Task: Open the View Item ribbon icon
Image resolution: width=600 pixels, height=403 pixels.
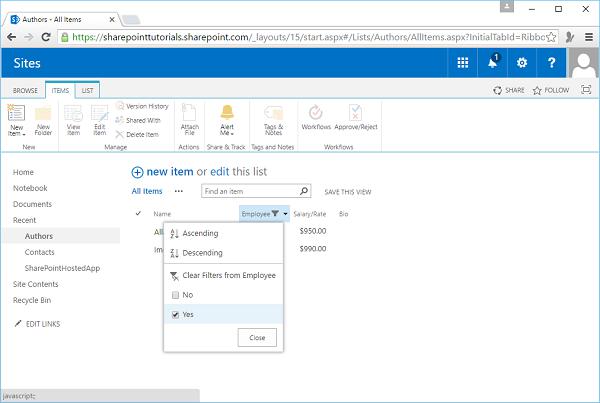Action: pyautogui.click(x=73, y=114)
